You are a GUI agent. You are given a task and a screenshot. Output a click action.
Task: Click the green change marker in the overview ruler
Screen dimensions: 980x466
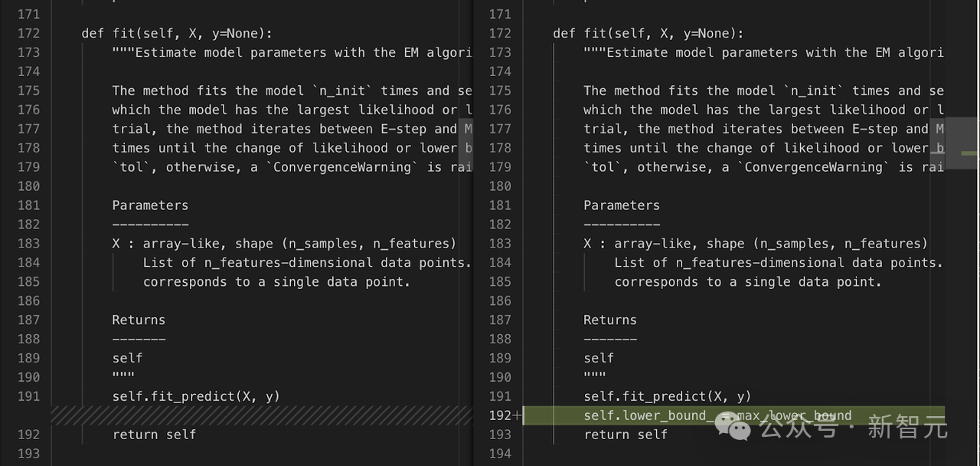pyautogui.click(x=969, y=153)
